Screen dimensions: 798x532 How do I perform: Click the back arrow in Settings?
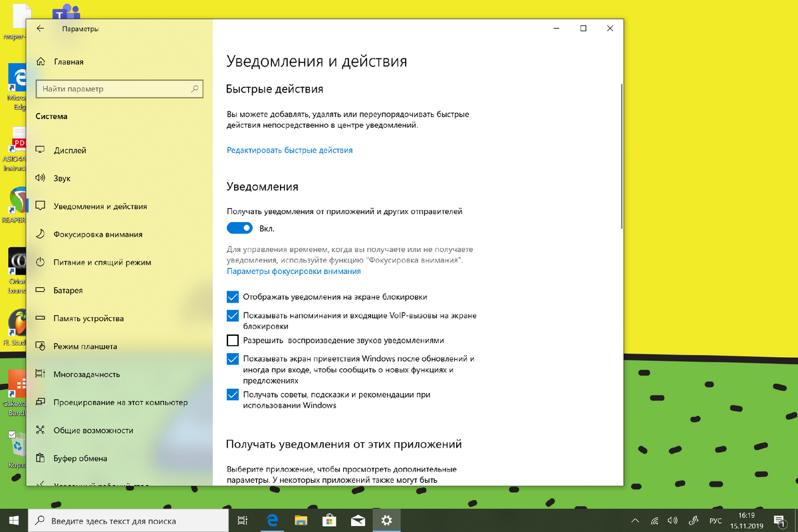click(40, 29)
